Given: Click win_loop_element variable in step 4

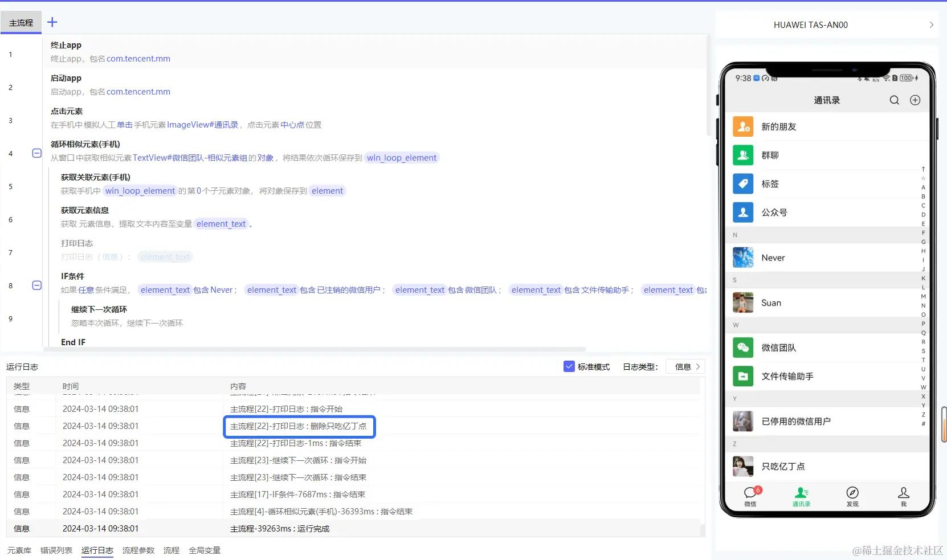Looking at the screenshot, I should coord(402,158).
